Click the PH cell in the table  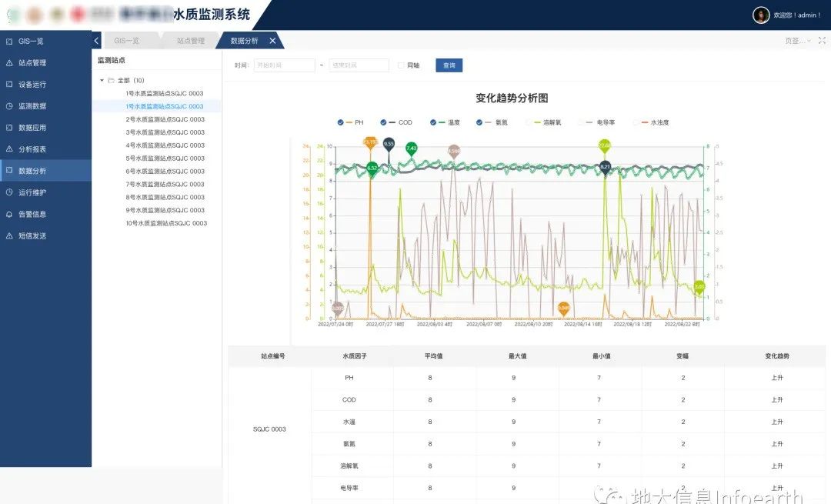click(x=349, y=378)
